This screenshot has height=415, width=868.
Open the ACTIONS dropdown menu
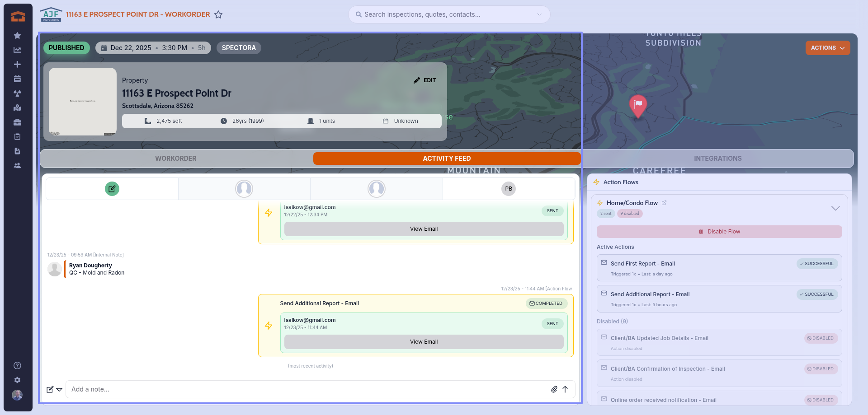tap(827, 48)
